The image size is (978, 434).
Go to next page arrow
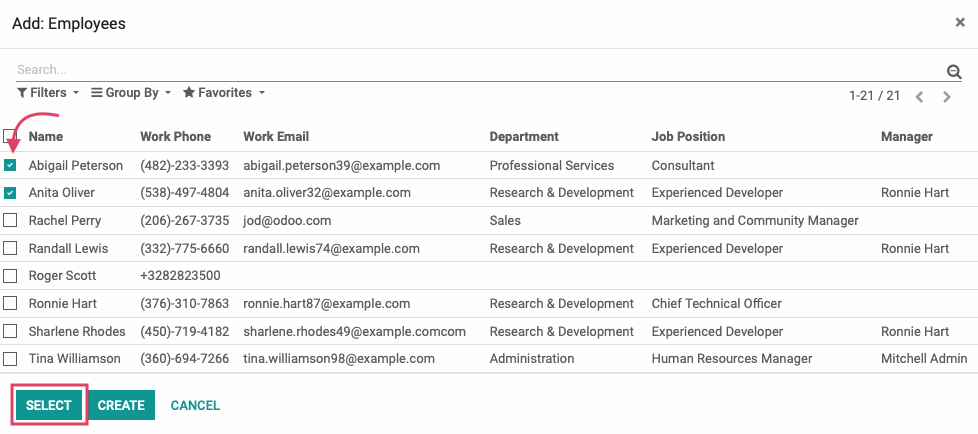947,97
